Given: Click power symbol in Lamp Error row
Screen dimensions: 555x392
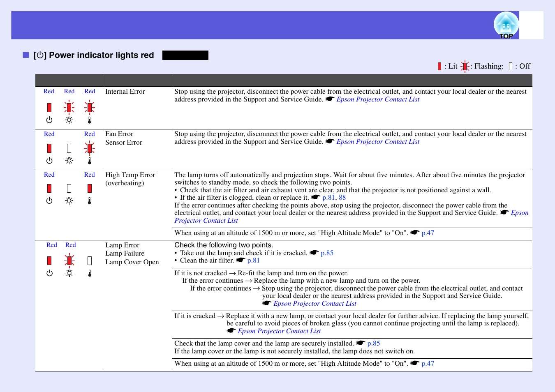Looking at the screenshot, I should (x=49, y=273).
